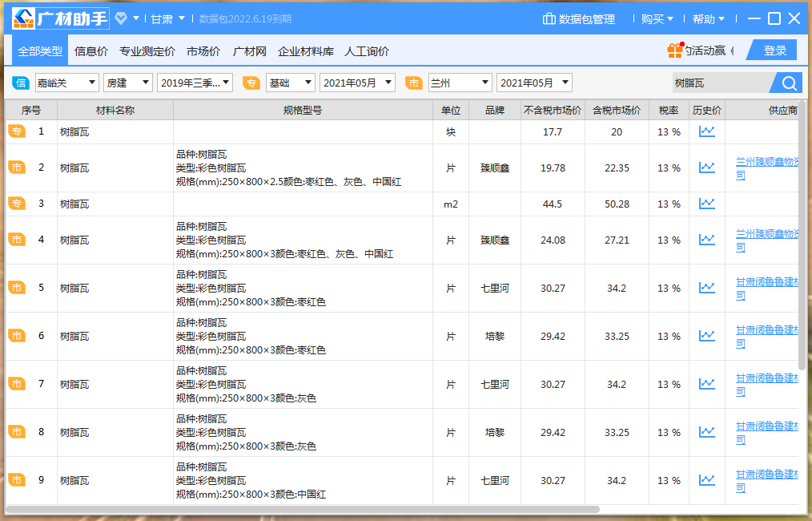Click the 专 badge on row 1

point(17,131)
